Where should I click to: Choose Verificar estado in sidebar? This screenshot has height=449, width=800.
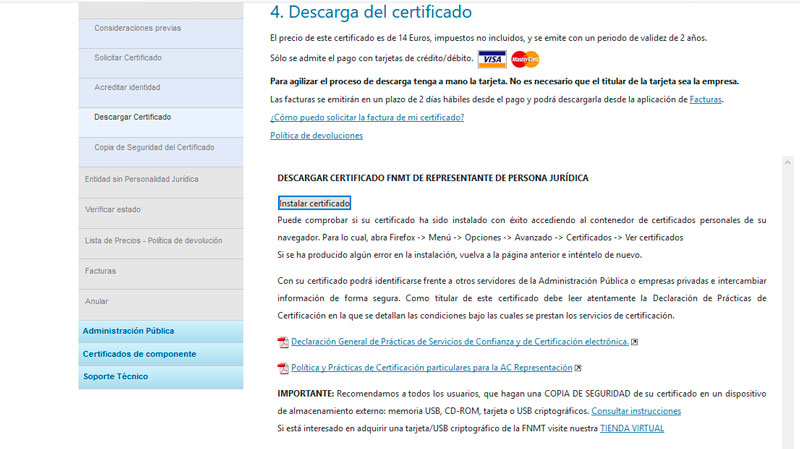coord(161,213)
